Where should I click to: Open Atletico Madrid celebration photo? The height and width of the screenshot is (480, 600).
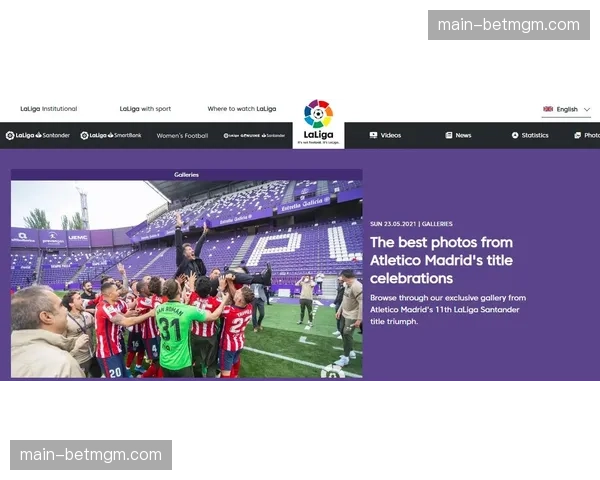186,279
